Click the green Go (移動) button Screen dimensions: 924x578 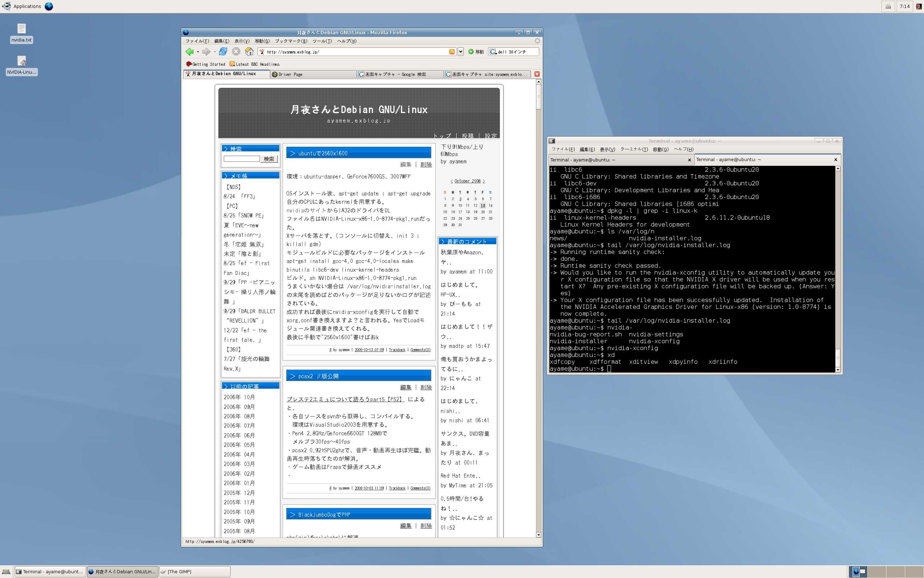(x=476, y=52)
